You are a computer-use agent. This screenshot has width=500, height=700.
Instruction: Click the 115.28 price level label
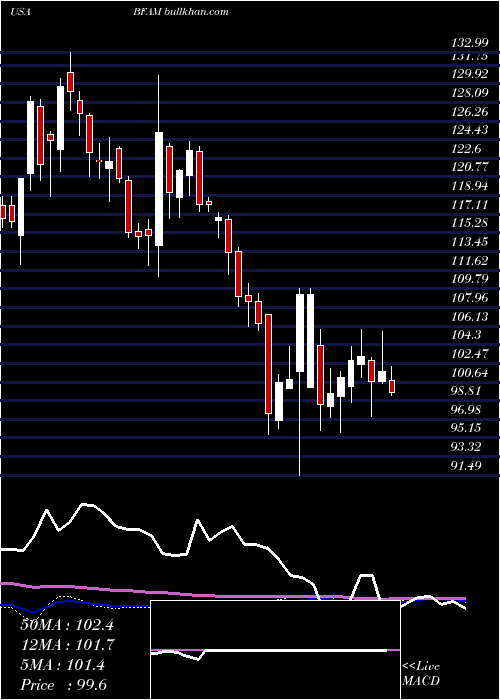470,223
